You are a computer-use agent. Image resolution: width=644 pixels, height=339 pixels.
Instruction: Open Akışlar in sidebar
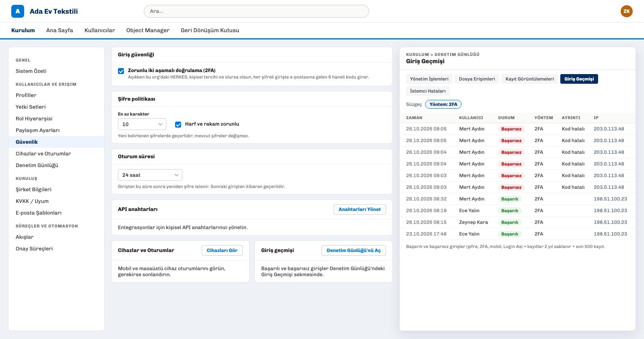coord(56,237)
